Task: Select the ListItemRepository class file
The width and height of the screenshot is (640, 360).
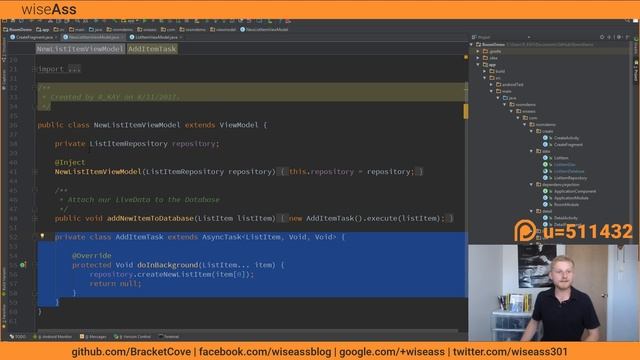Action: point(565,178)
